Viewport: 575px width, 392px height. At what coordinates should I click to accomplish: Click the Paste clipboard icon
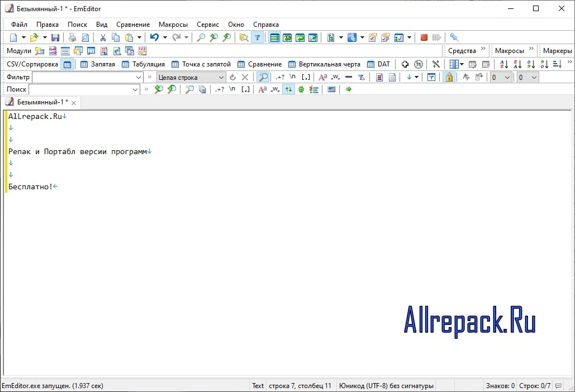click(x=129, y=37)
